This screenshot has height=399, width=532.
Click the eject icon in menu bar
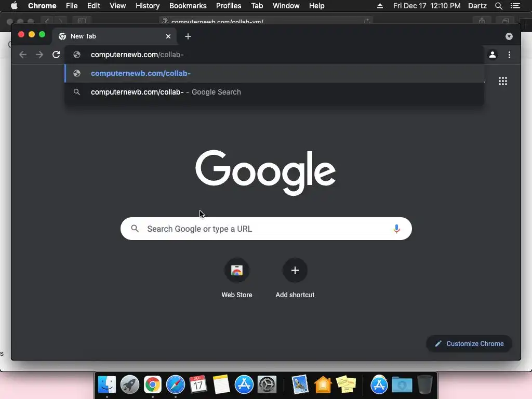point(380,6)
